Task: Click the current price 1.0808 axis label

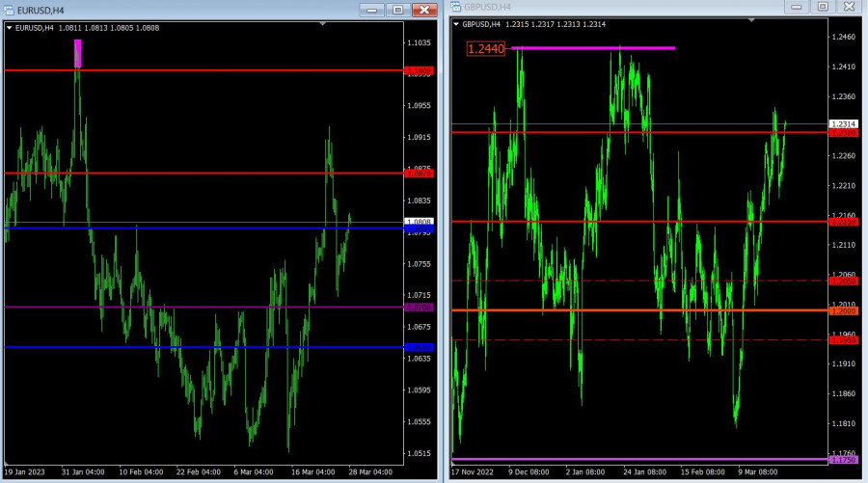Action: click(x=420, y=222)
